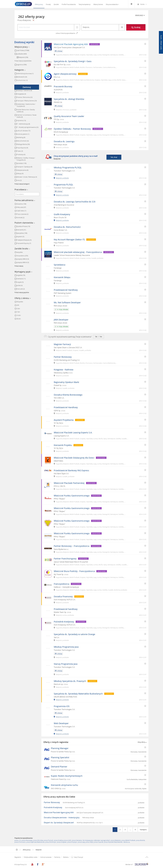Tick the angielski (70) language checkbox
Image resolution: width=163 pixels, height=868 pixels.
15,275
